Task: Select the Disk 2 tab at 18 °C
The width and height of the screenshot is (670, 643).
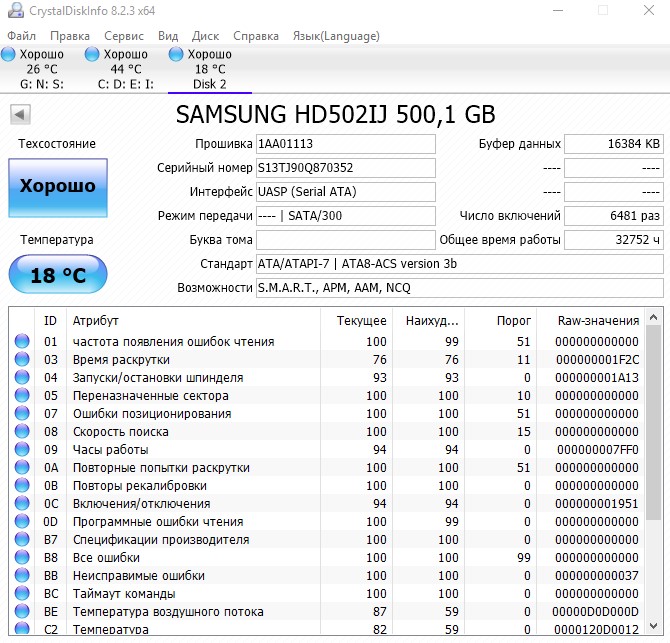Action: coord(209,69)
